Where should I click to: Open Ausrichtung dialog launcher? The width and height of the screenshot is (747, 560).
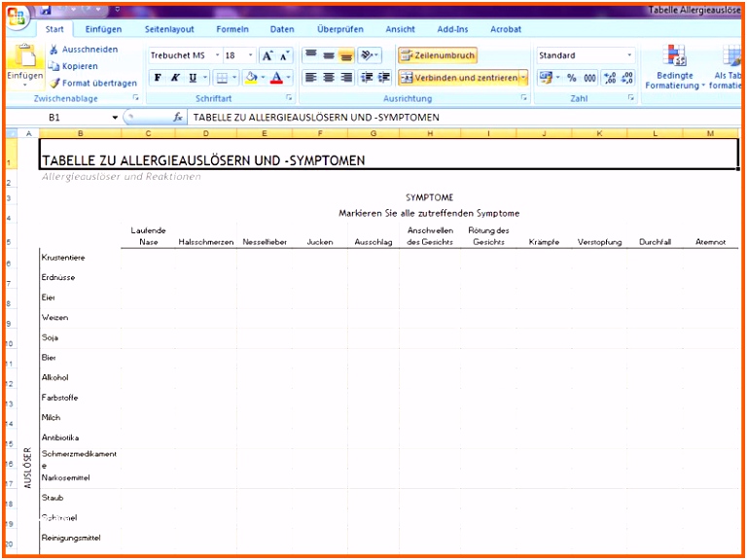click(524, 97)
